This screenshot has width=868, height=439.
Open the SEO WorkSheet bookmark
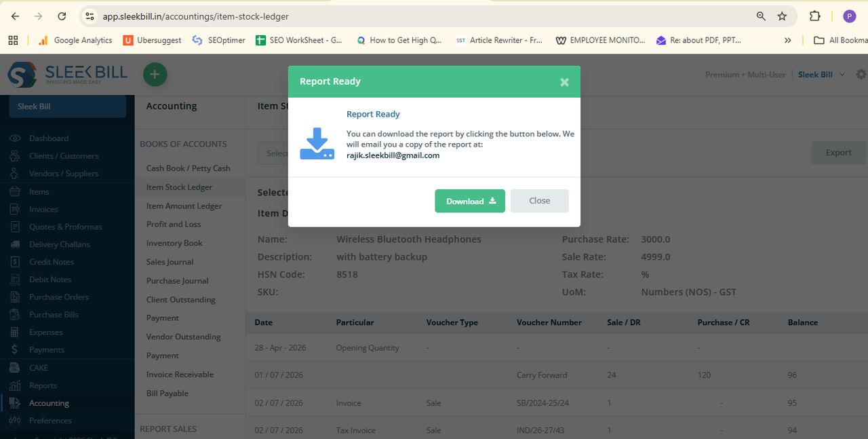point(299,40)
